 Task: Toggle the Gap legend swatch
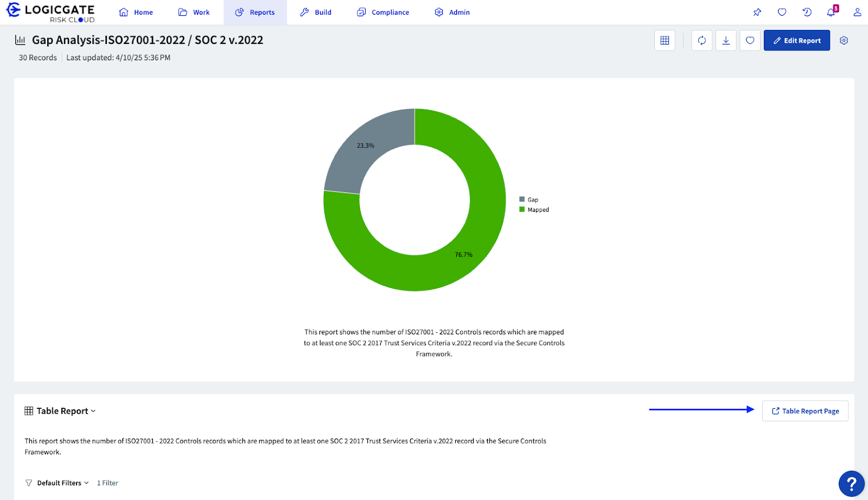[522, 199]
